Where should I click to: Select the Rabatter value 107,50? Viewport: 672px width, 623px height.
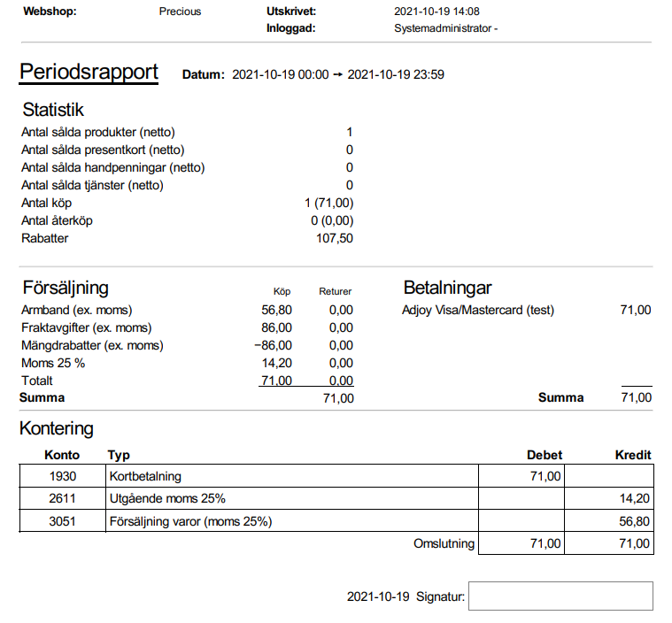pos(335,238)
